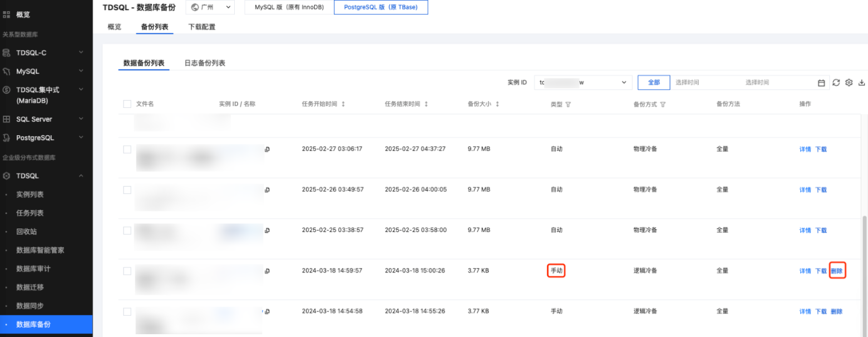Open the 类型 column filter icon
The height and width of the screenshot is (337, 868).
click(569, 105)
